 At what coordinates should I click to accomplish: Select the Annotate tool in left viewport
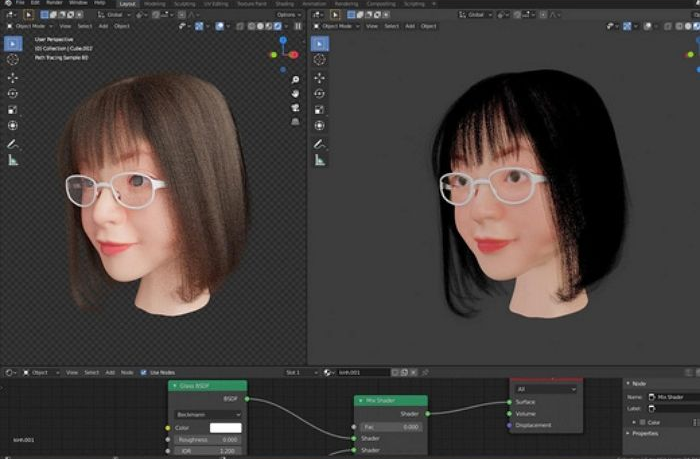click(13, 143)
